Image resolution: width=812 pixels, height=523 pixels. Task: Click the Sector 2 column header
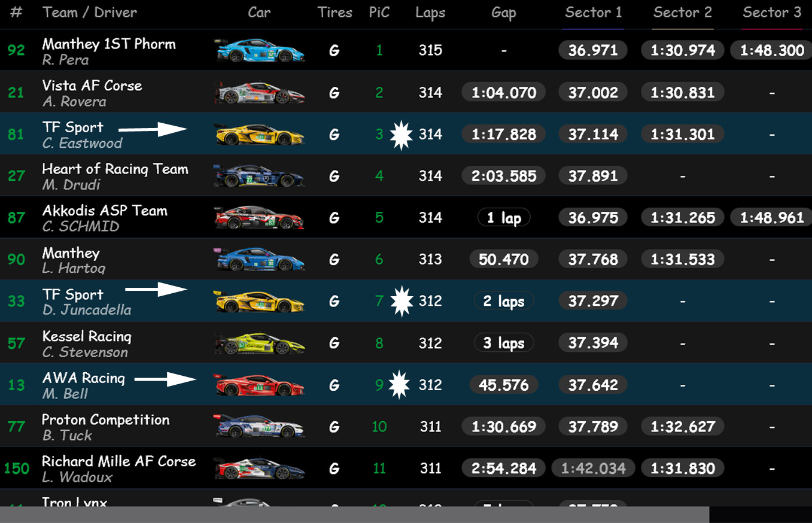point(682,13)
